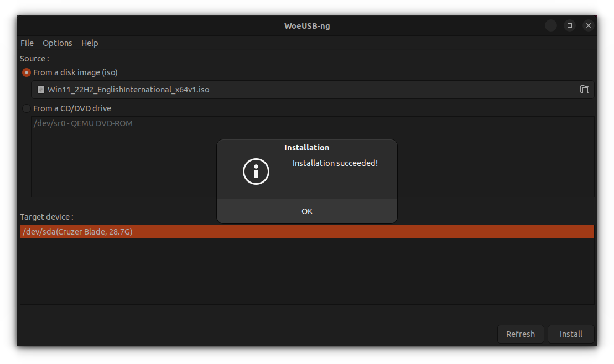Image resolution: width=614 pixels, height=364 pixels.
Task: Close the WoeUSB-ng window
Action: click(589, 25)
